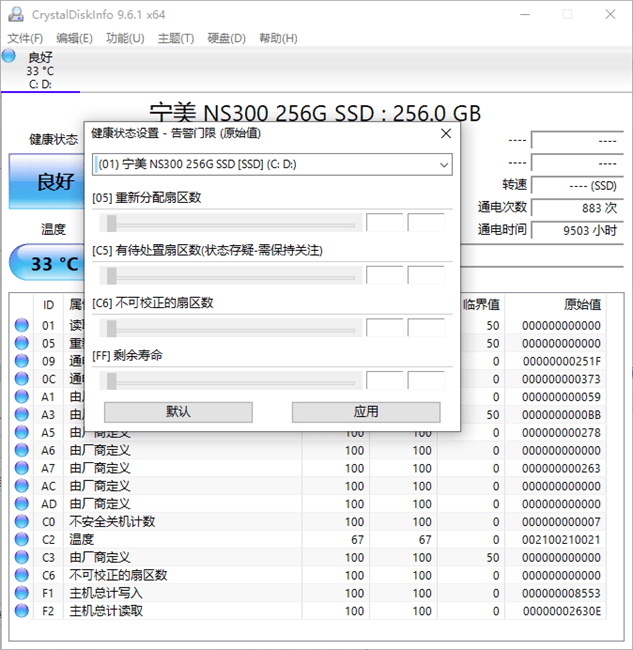Click status orb for attribute ID 01
The image size is (633, 650).
pos(22,325)
